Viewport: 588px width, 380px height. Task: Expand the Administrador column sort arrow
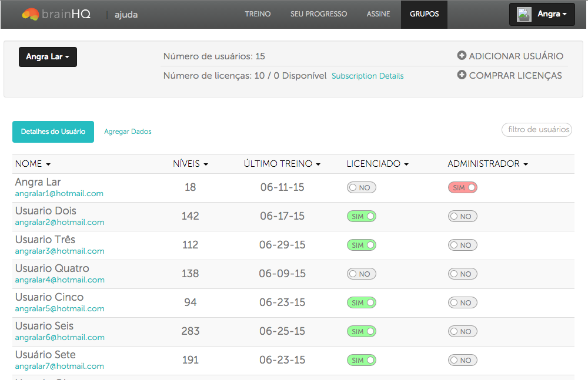526,164
